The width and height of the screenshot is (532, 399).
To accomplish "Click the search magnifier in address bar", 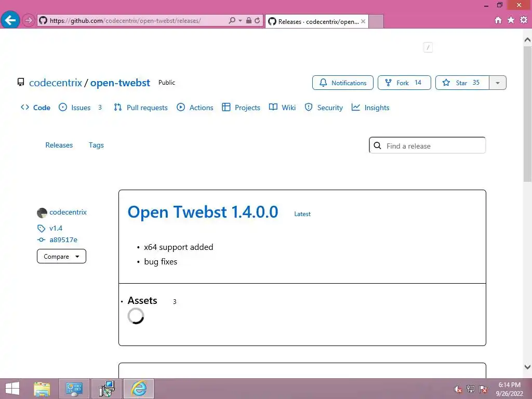I will point(232,20).
